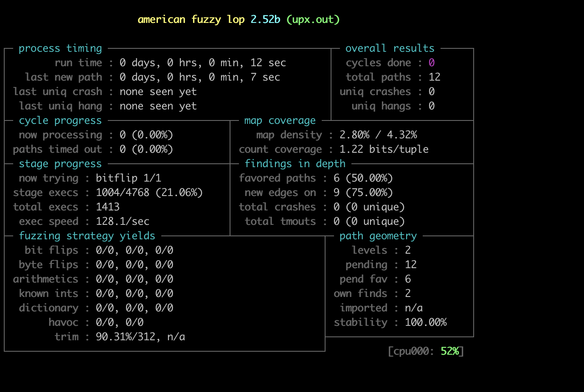Select the value "1004/4768 (21.06%)"

149,193
